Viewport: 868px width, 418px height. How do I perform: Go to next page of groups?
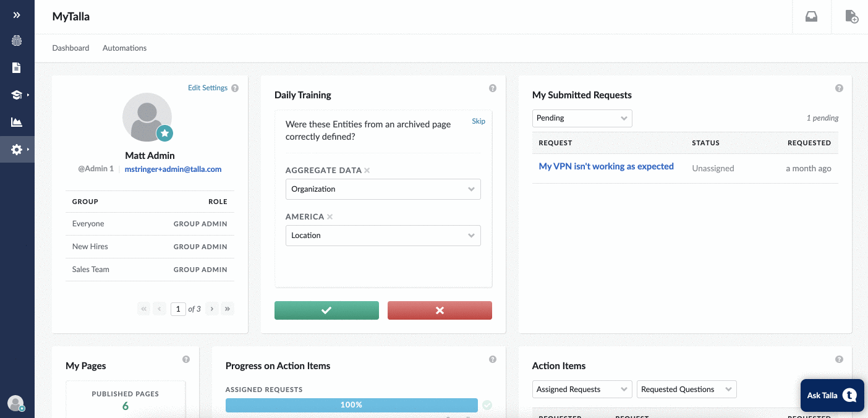tap(212, 309)
